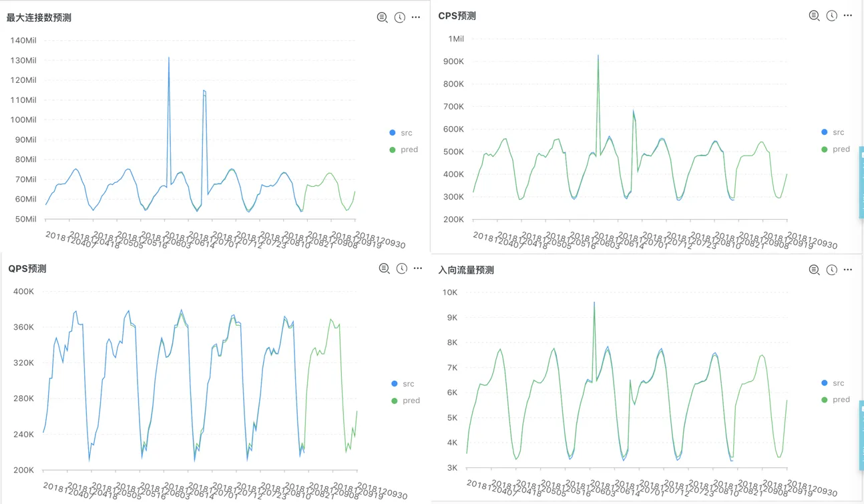
Task: Click the 入向流量预测 chart title
Action: 466,270
